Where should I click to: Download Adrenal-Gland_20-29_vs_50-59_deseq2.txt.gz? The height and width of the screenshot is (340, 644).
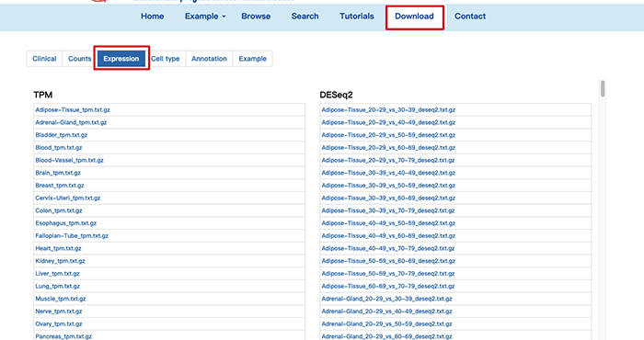(x=386, y=324)
